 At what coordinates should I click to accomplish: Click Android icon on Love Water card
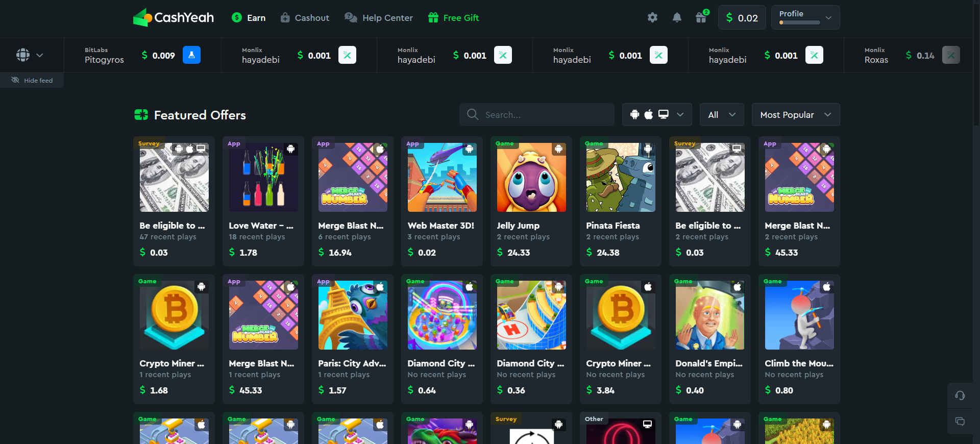pyautogui.click(x=290, y=149)
